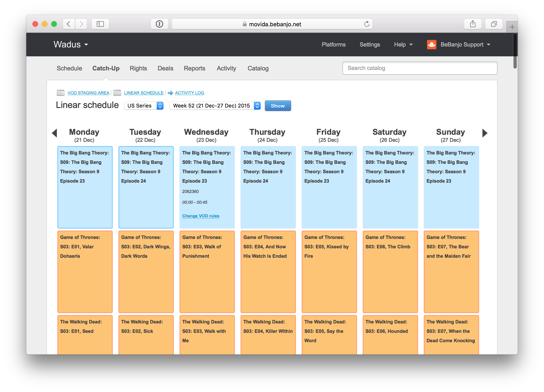The height and width of the screenshot is (392, 544).
Task: Go forward with Safari's forward arrow
Action: click(x=81, y=24)
